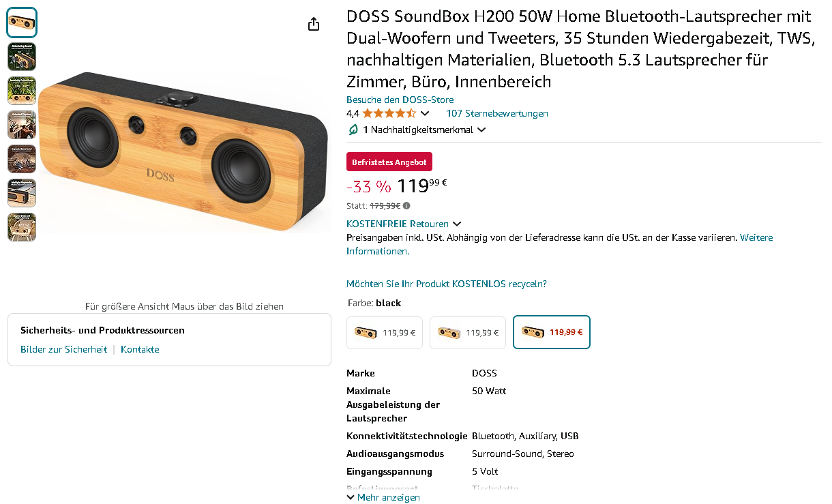Click the share icon above the product image
Viewport: 832px width, 504px height.
click(x=314, y=25)
